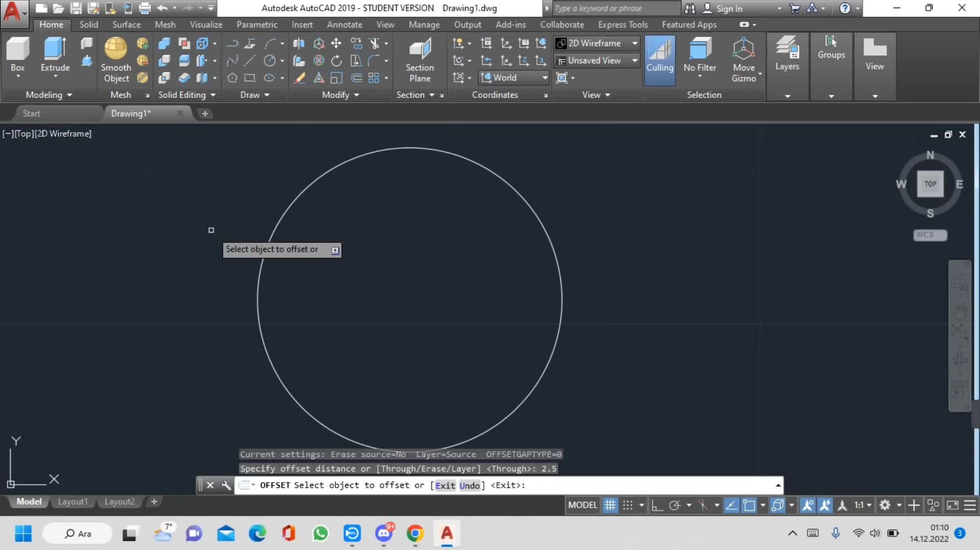This screenshot has width=980, height=550.
Task: Click the Solid Union icon
Action: [x=164, y=43]
